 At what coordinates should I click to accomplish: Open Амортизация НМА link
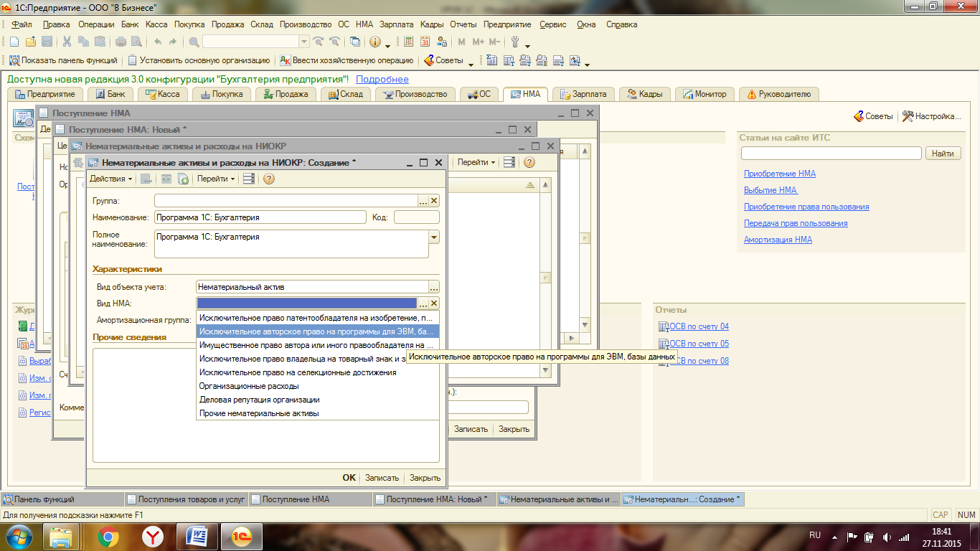pos(778,240)
